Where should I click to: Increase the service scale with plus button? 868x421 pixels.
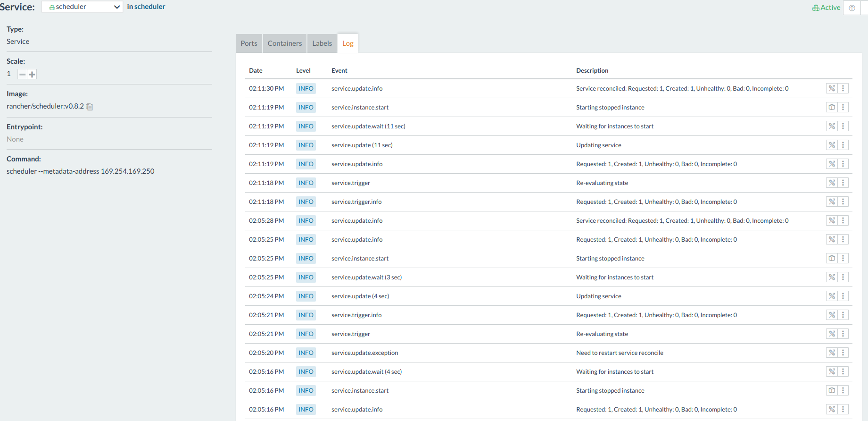point(32,74)
